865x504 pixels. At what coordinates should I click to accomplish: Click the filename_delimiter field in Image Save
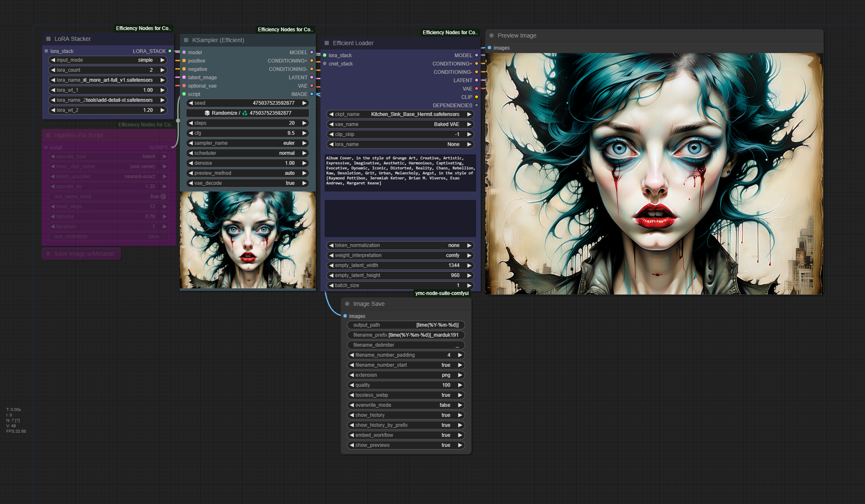(x=406, y=345)
